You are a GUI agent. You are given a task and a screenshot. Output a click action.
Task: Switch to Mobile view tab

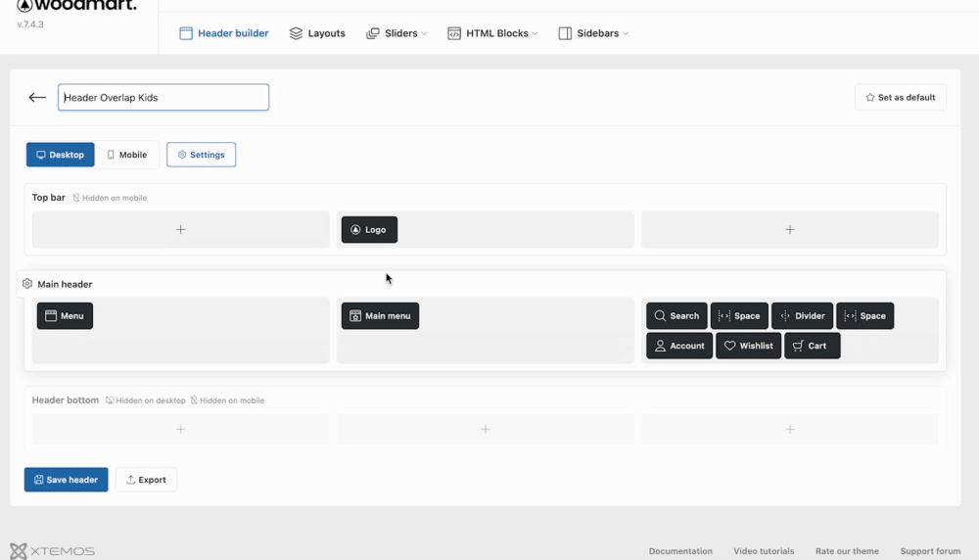click(126, 155)
